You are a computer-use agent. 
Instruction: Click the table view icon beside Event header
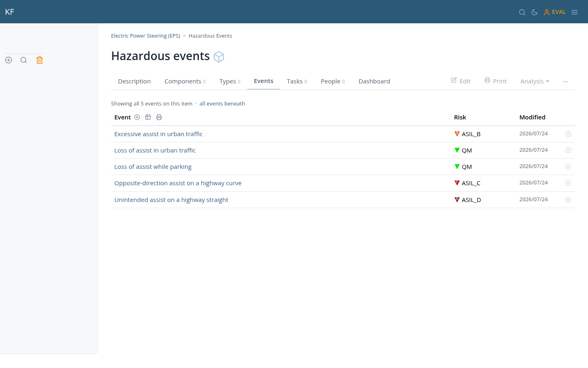click(x=148, y=117)
